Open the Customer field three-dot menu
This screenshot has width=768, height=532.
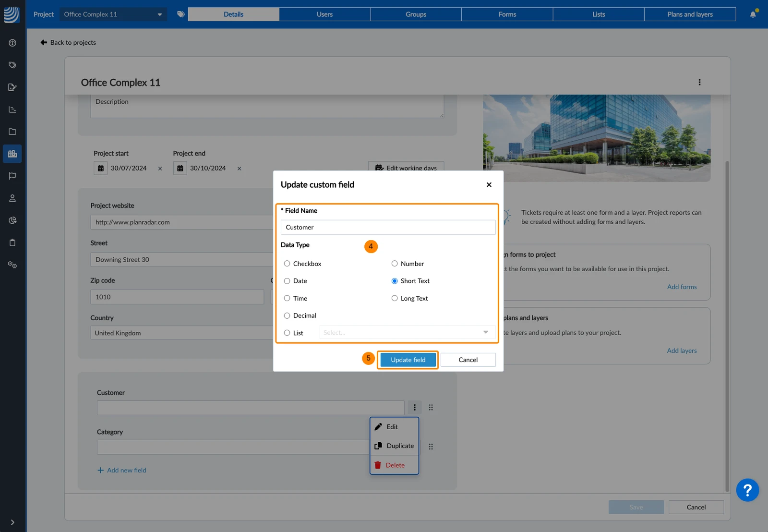(x=415, y=407)
